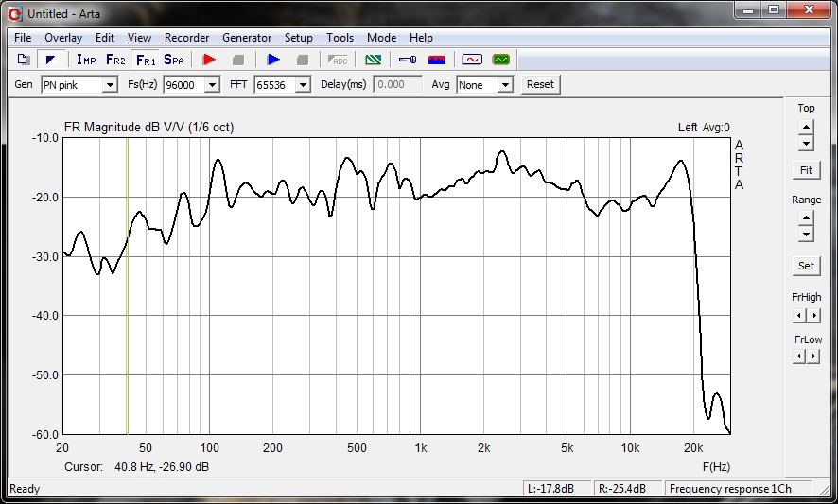Image resolution: width=838 pixels, height=504 pixels.
Task: Open the Recorder menu
Action: [186, 38]
